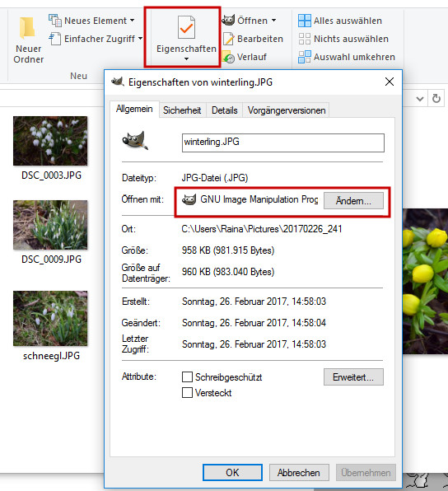448x491 pixels.
Task: Open the Eigenschaften dropdown arrow
Action: point(187,58)
